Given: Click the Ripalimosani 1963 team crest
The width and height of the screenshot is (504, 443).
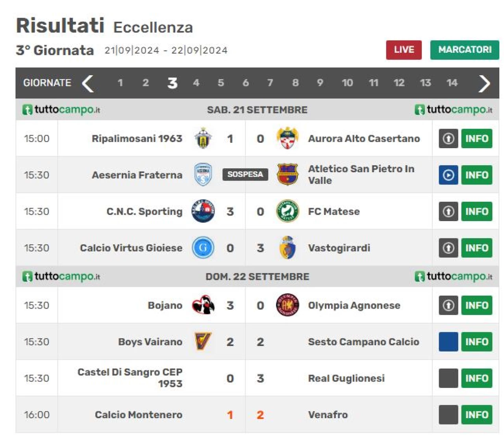Looking at the screenshot, I should (203, 138).
